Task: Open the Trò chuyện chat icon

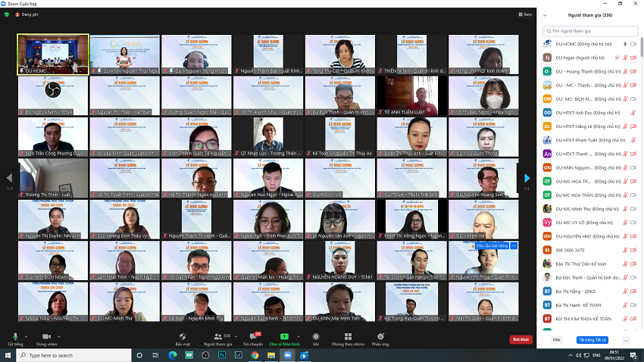Action: tap(252, 335)
